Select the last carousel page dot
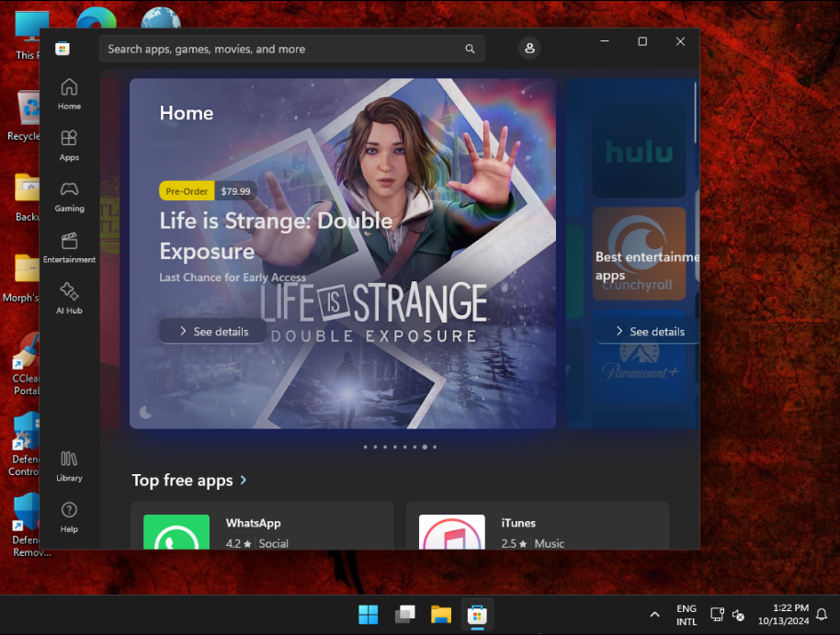Viewport: 840px width, 635px height. click(435, 447)
